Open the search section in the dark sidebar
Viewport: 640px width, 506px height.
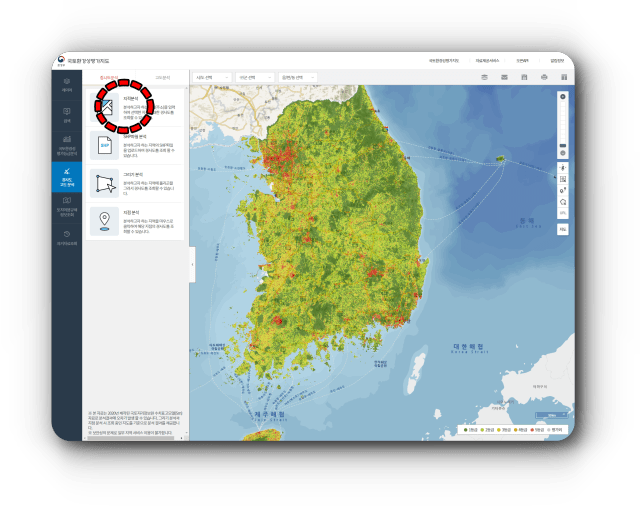pos(67,115)
